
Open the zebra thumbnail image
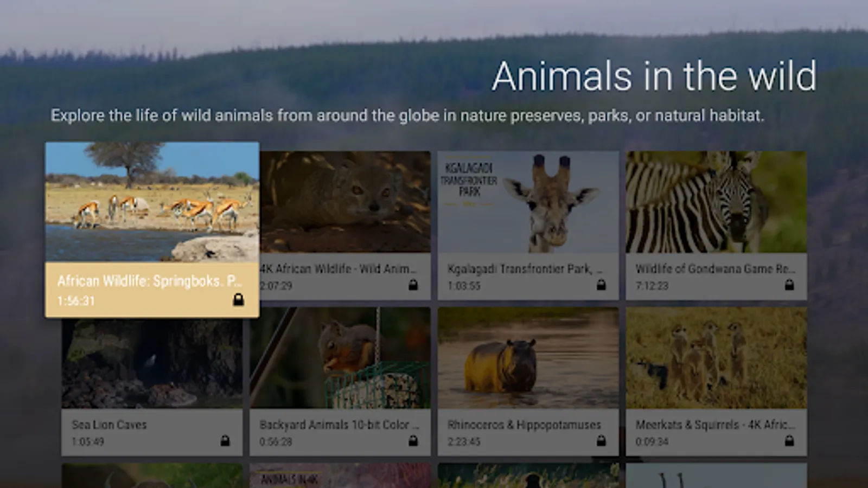[x=716, y=202]
